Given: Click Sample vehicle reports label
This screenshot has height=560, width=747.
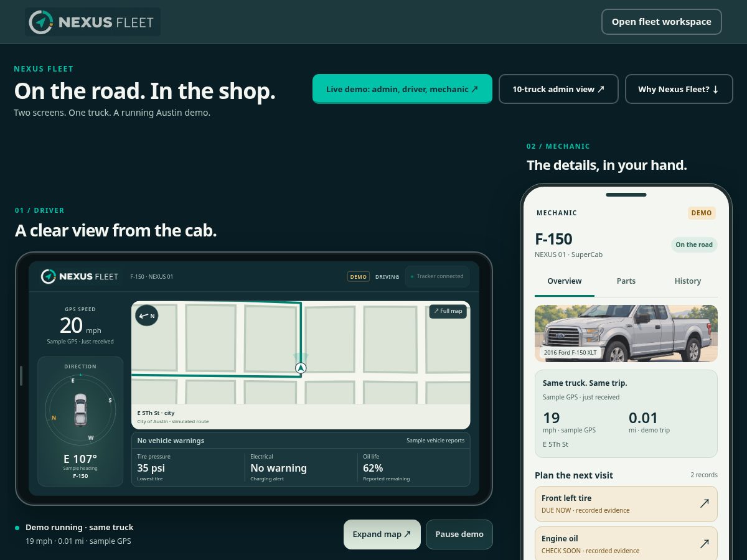Looking at the screenshot, I should coord(435,441).
